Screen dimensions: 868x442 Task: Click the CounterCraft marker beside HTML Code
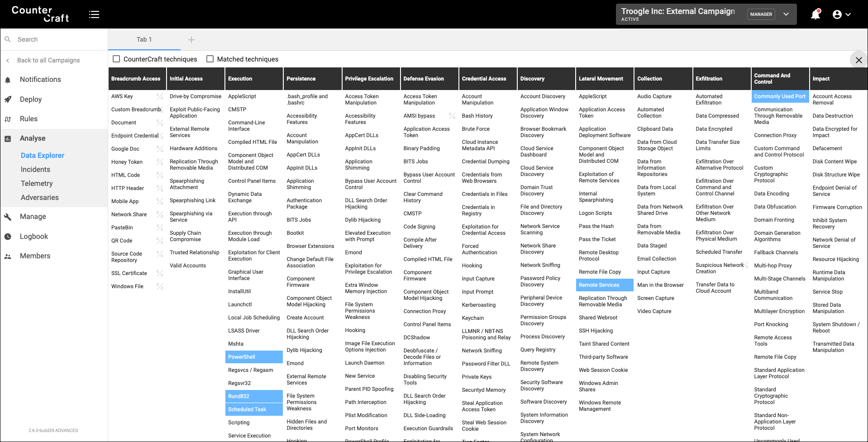pos(160,175)
